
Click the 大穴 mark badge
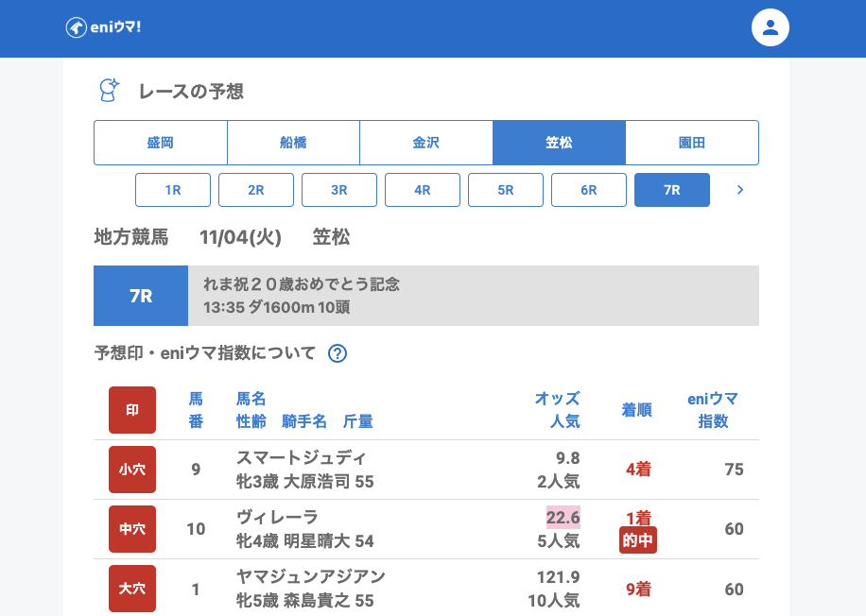(x=132, y=589)
